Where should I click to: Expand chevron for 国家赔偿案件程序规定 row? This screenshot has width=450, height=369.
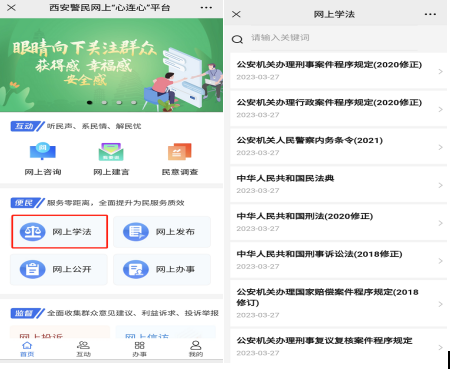[x=440, y=304]
